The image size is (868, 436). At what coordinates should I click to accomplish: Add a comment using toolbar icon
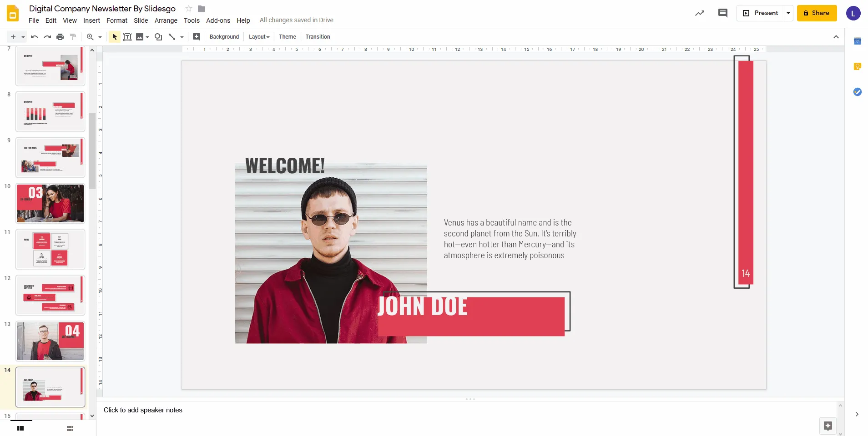tap(197, 37)
